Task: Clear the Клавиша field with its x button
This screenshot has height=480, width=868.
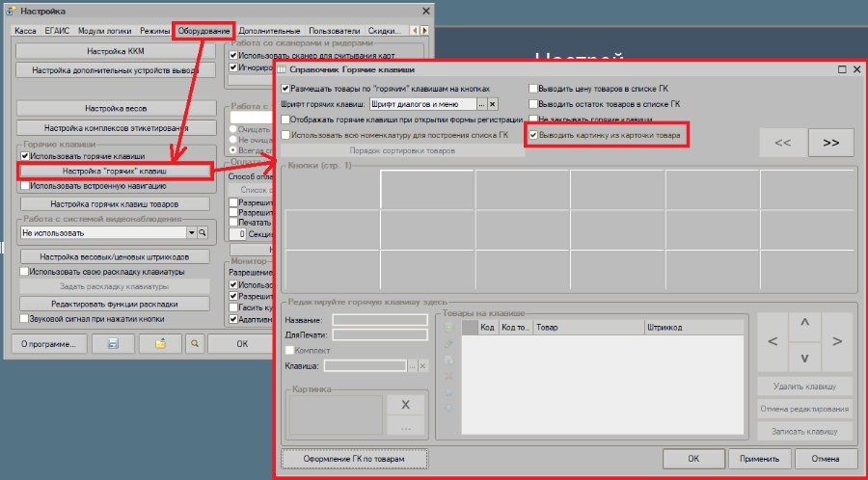Action: tap(422, 365)
